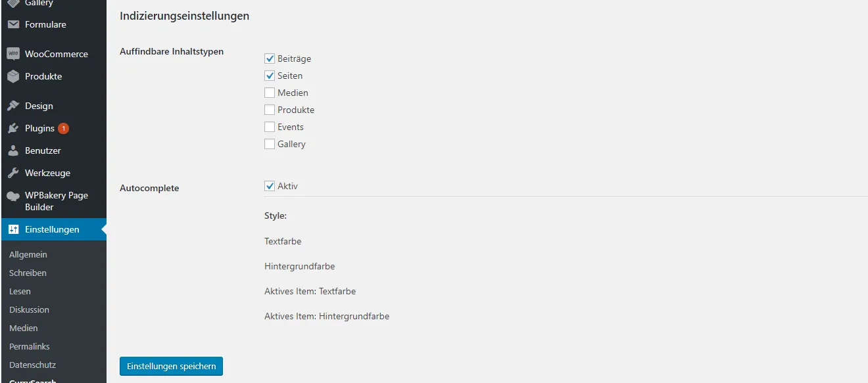
Task: Click the Produkte box icon
Action: click(13, 76)
